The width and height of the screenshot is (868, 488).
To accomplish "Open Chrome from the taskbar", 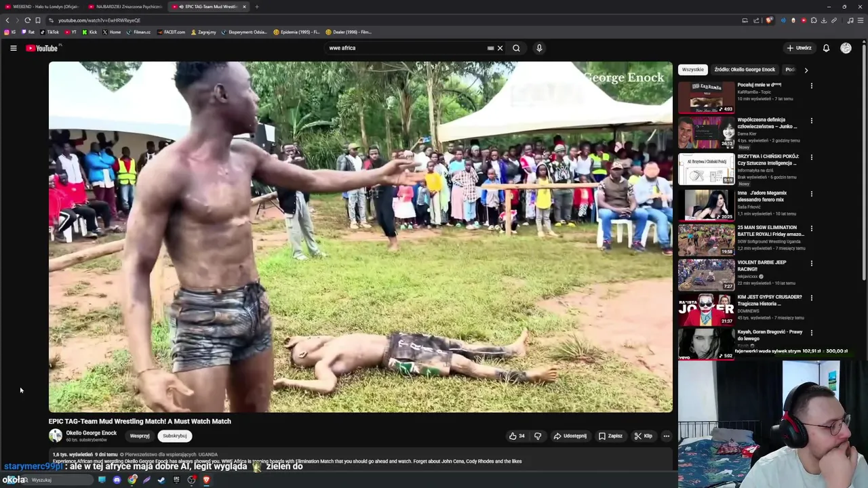I will (132, 480).
